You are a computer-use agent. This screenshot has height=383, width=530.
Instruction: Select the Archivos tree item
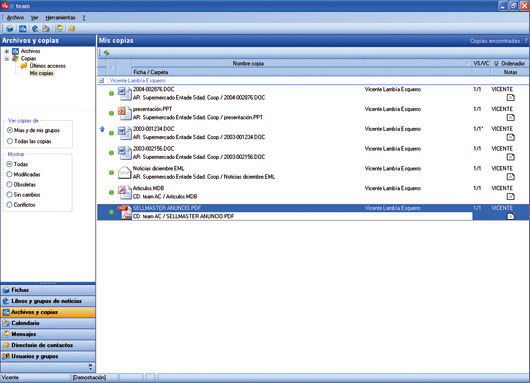(30, 51)
